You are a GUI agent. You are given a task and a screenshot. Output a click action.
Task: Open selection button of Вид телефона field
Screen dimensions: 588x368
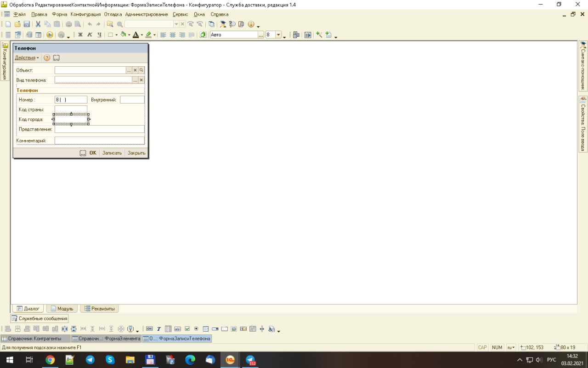coord(135,80)
